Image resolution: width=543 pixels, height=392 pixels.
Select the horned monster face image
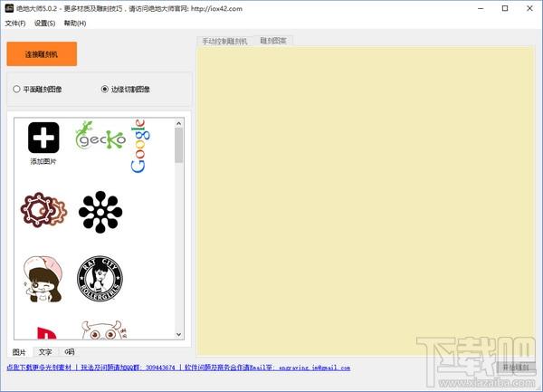click(x=100, y=332)
